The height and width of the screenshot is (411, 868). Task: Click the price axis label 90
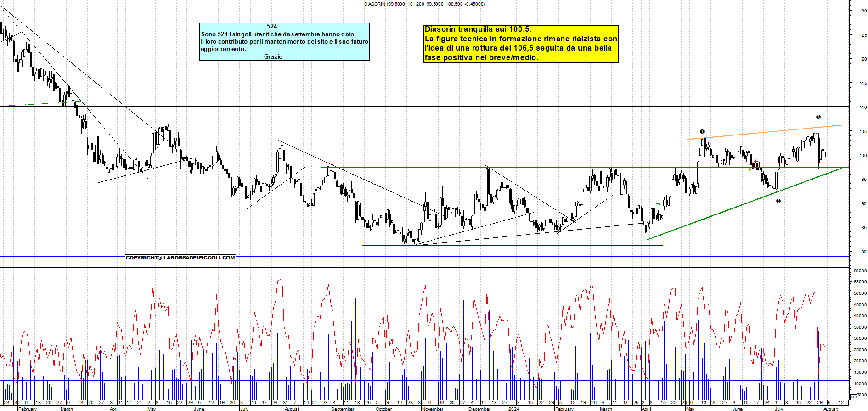pyautogui.click(x=864, y=203)
